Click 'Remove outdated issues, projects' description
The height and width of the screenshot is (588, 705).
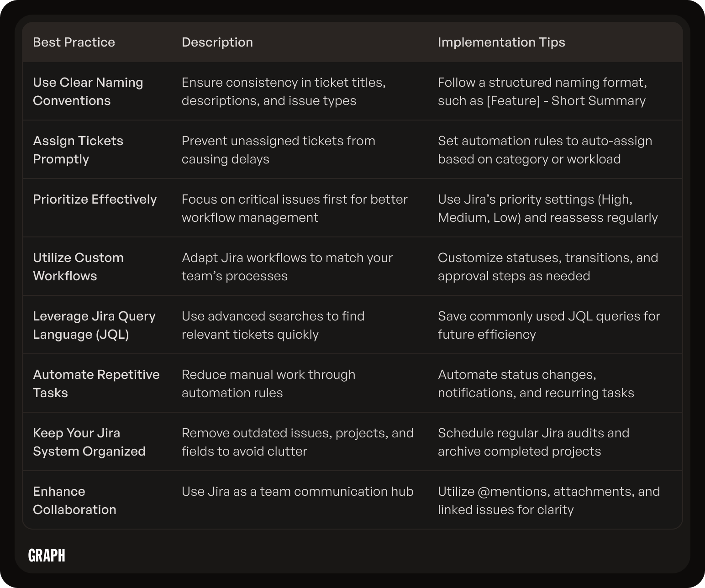click(x=298, y=442)
